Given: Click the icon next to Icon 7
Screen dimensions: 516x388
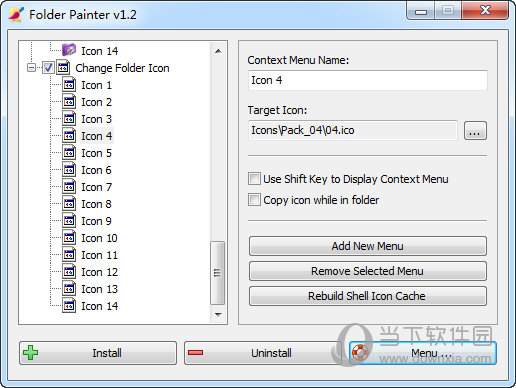Looking at the screenshot, I should coord(69,187).
